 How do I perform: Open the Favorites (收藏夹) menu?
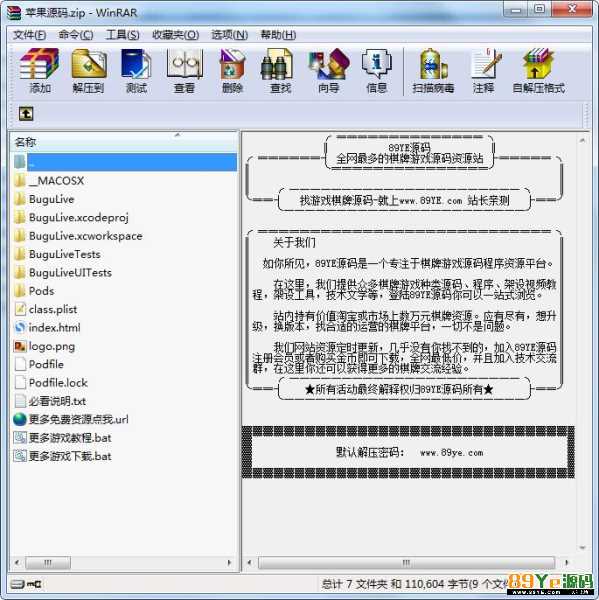tap(175, 35)
